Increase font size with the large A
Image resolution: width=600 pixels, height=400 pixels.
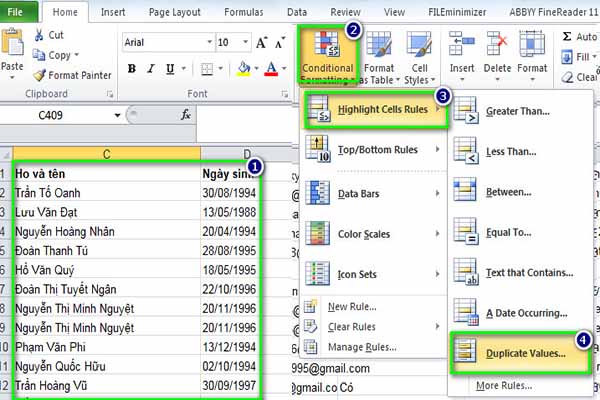(x=261, y=42)
